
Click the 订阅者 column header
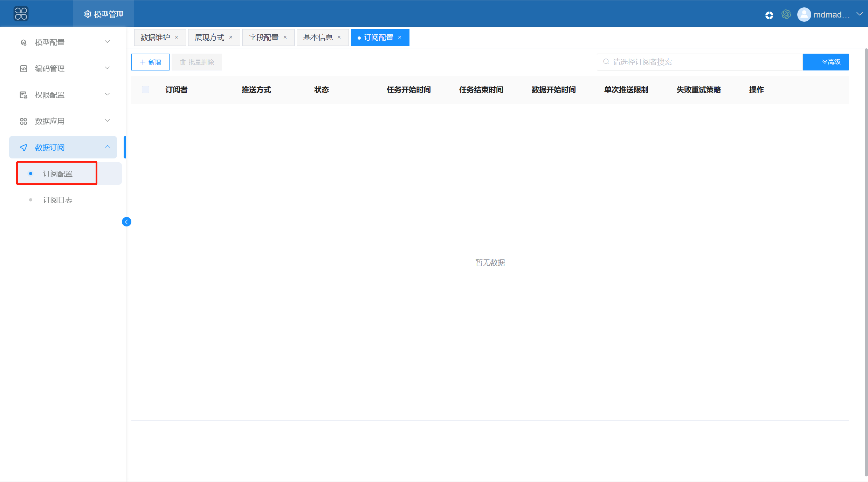click(177, 90)
